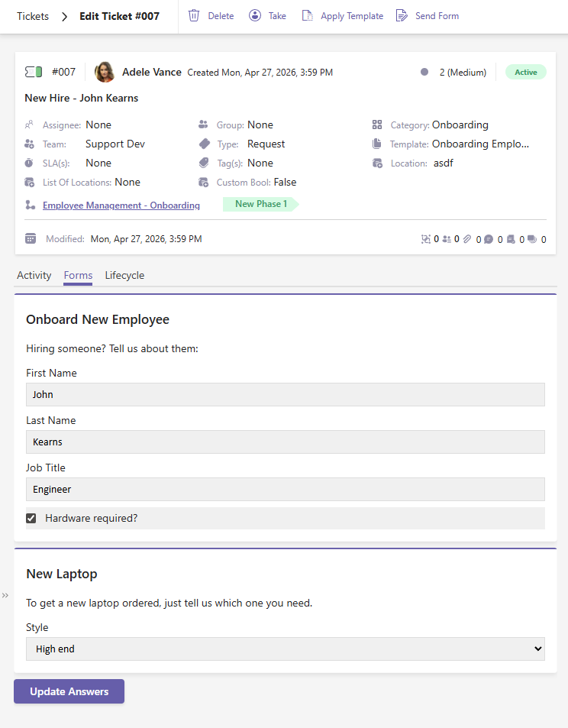Click the attachments paperclip icon
Viewport: 568px width, 728px height.
pos(468,239)
